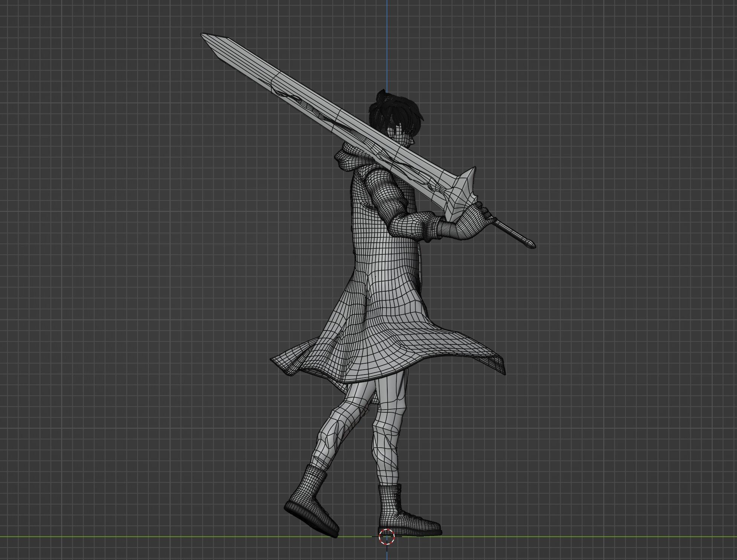Click the blue Z axis line above the head
This screenshot has width=737, height=560.
tap(387, 45)
